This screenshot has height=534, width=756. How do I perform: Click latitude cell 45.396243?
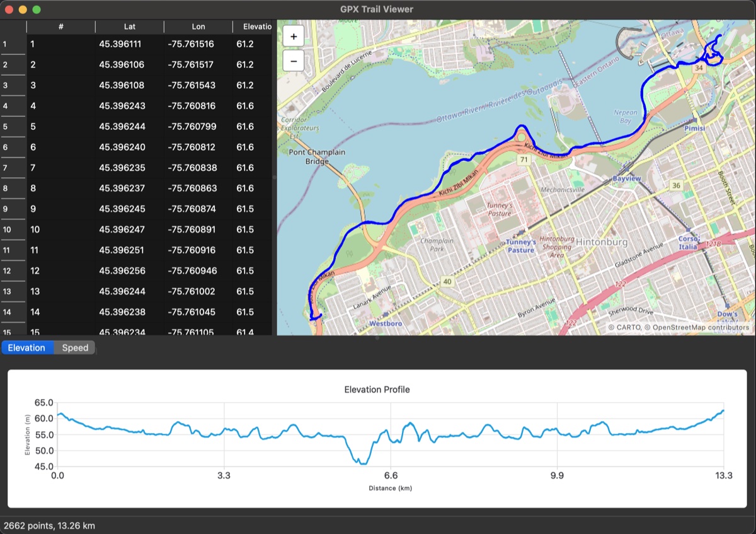click(130, 106)
